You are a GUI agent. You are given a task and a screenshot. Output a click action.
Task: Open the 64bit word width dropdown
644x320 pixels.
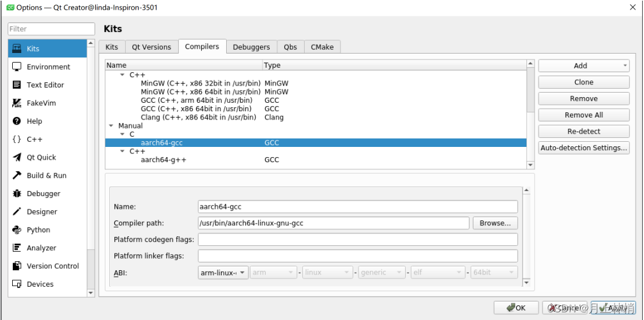[x=494, y=272]
